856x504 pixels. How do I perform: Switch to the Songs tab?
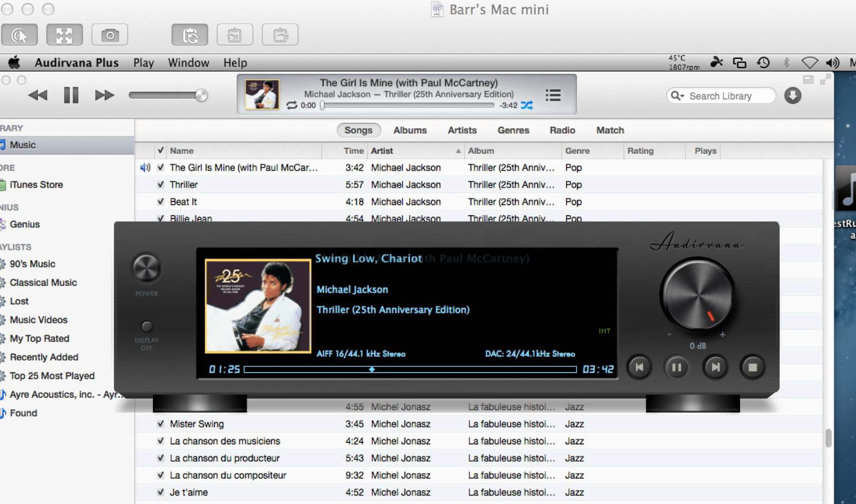358,130
